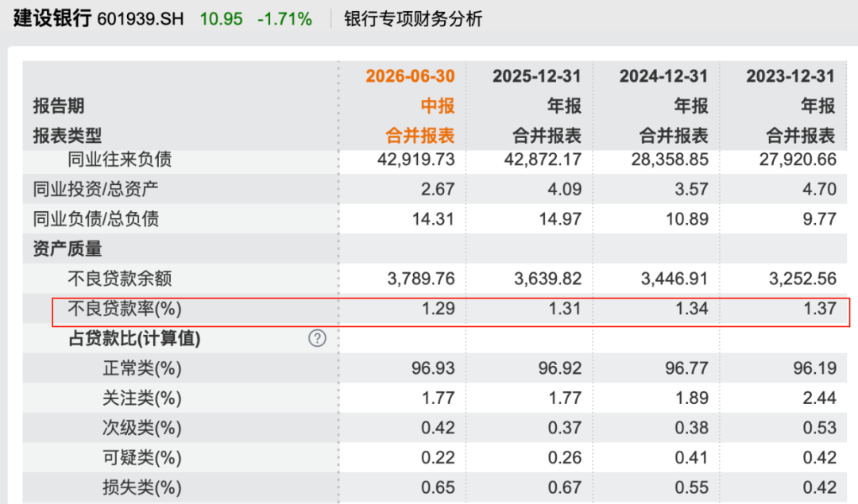
Task: Click the 0.37 次级类 value
Action: point(565,428)
